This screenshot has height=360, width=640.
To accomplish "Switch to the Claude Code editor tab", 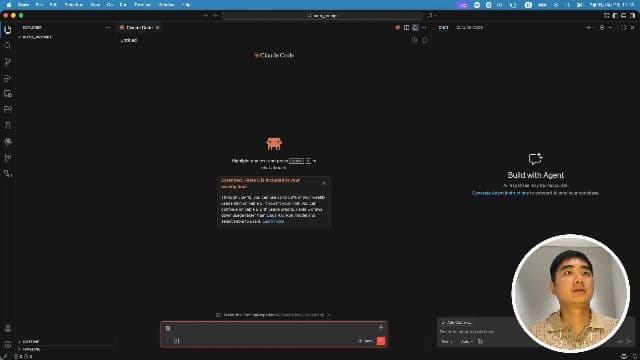I will [x=139, y=27].
